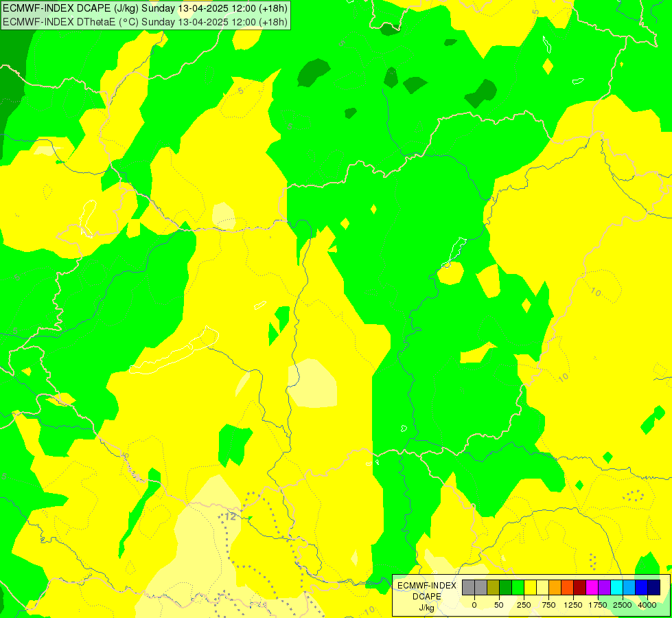
Task: Click the J/kg unit label in the legend
Action: (x=426, y=608)
